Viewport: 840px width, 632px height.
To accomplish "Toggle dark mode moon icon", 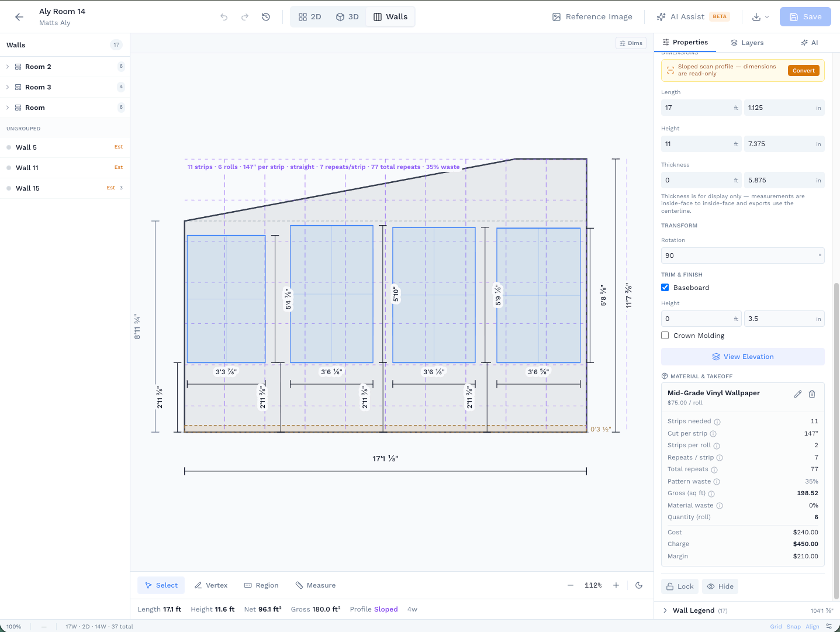I will tap(639, 585).
